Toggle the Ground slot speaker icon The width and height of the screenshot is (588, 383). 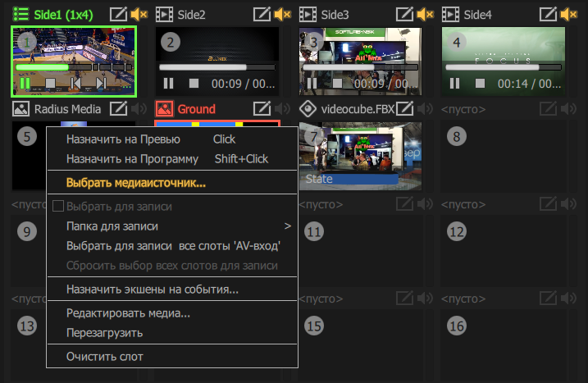pyautogui.click(x=282, y=109)
